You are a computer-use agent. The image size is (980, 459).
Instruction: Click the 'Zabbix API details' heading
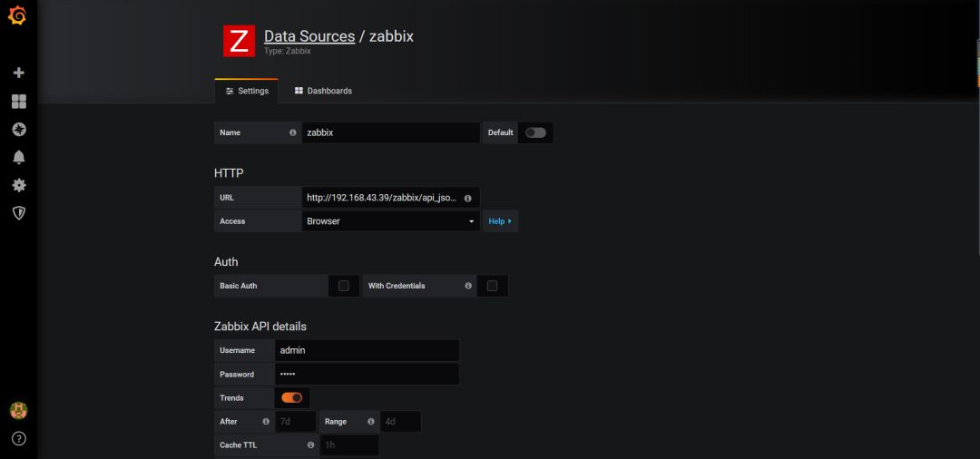[260, 326]
